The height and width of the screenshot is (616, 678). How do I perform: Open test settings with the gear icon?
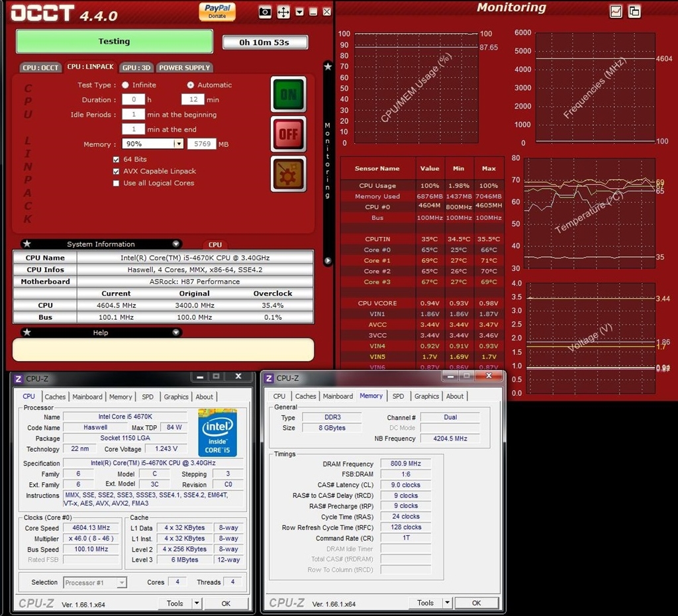289,174
